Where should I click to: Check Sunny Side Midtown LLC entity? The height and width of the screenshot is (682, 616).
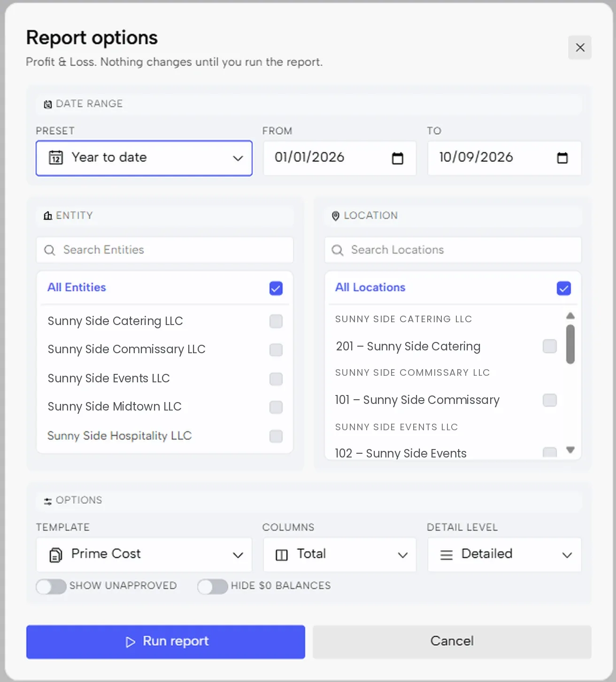[x=276, y=407]
